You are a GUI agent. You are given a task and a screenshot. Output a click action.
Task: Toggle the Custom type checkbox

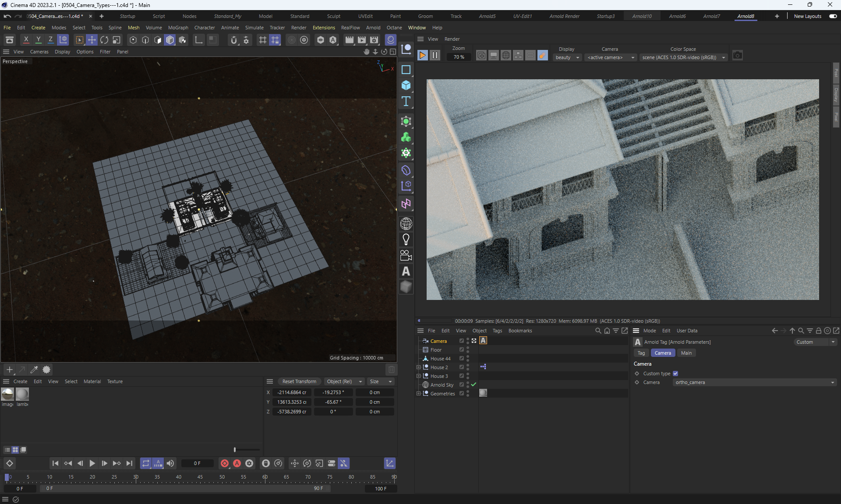tap(675, 374)
